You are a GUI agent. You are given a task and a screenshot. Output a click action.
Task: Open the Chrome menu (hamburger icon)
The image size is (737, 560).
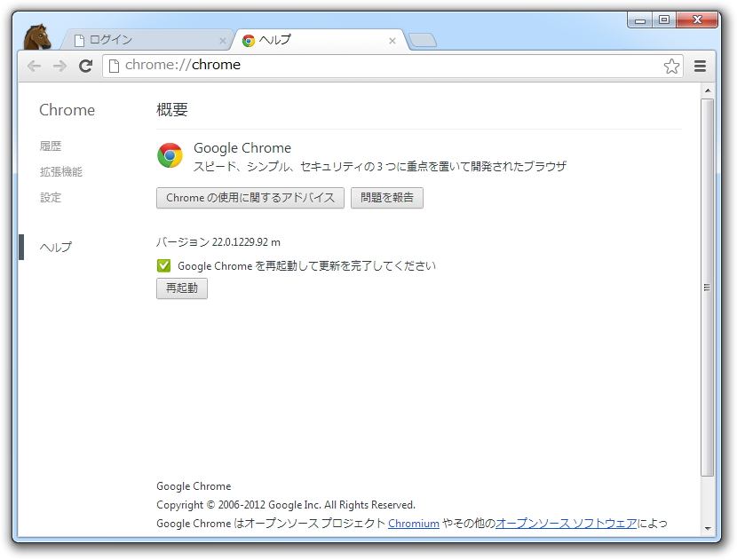[700, 66]
